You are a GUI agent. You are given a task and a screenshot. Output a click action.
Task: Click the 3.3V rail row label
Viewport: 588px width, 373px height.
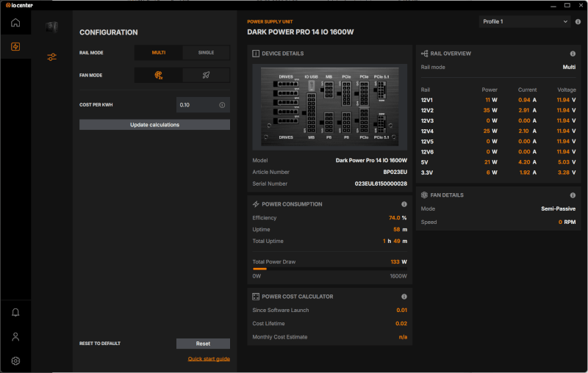427,173
